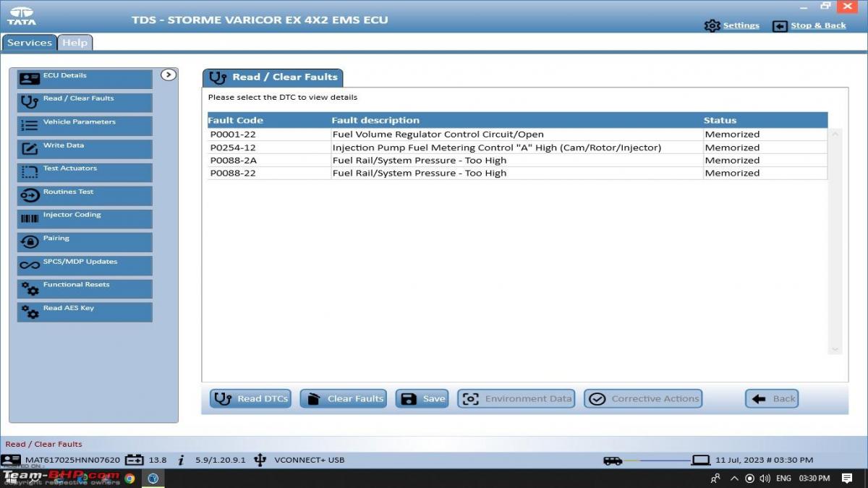868x488 pixels.
Task: Click the Back button
Action: click(x=772, y=398)
